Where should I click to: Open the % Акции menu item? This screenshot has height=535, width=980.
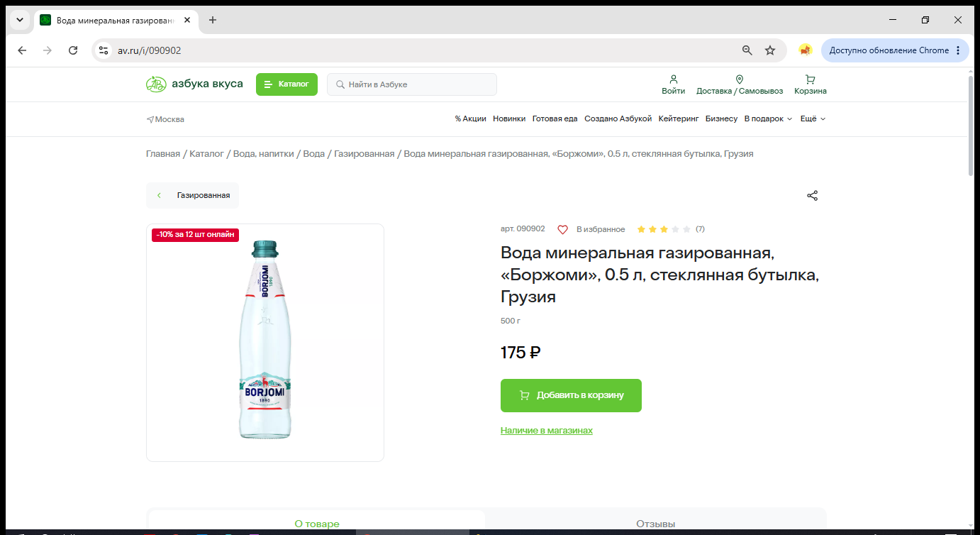tap(471, 119)
